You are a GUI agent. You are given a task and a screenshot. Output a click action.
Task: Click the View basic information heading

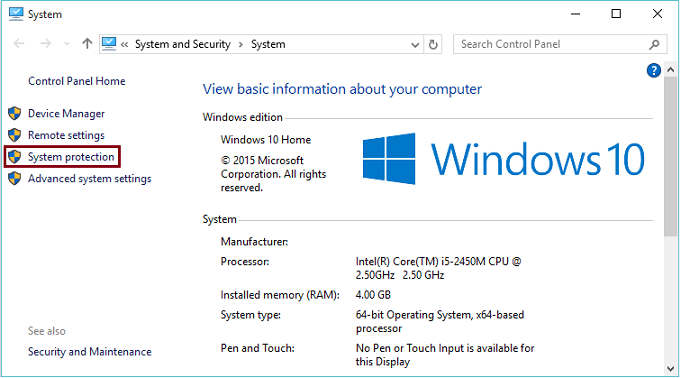[x=342, y=90]
